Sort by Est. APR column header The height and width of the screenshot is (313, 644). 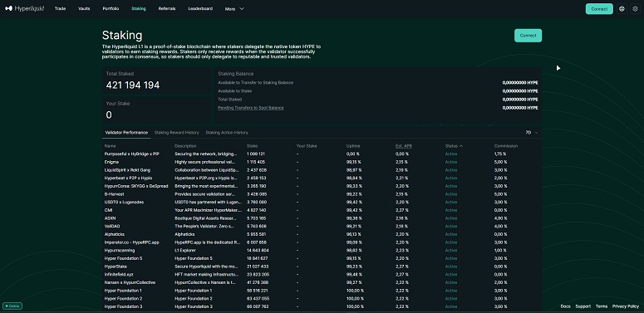pyautogui.click(x=404, y=146)
